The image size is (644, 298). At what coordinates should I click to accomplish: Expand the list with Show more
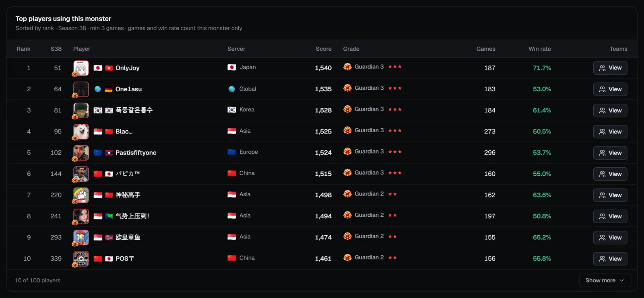coord(605,280)
